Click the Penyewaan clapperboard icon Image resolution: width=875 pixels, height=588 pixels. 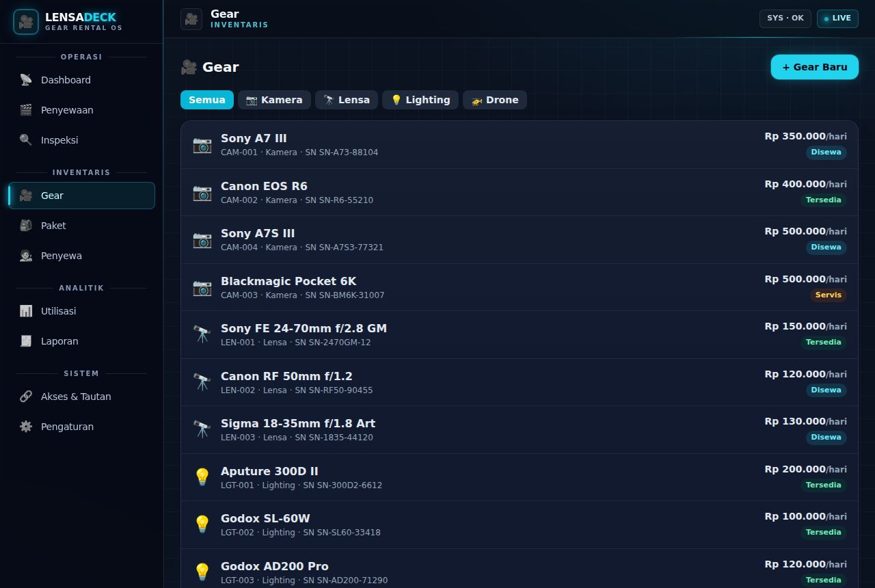tap(26, 110)
